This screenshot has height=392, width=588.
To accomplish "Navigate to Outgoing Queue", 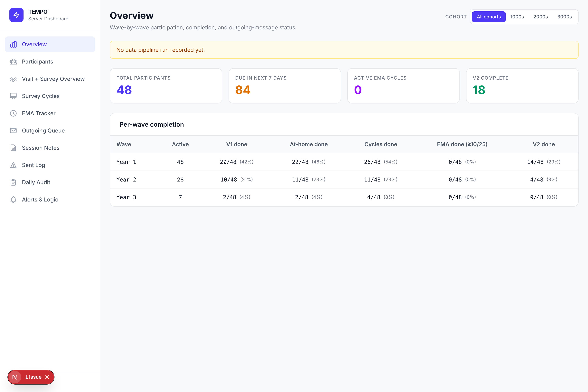I will click(x=50, y=131).
